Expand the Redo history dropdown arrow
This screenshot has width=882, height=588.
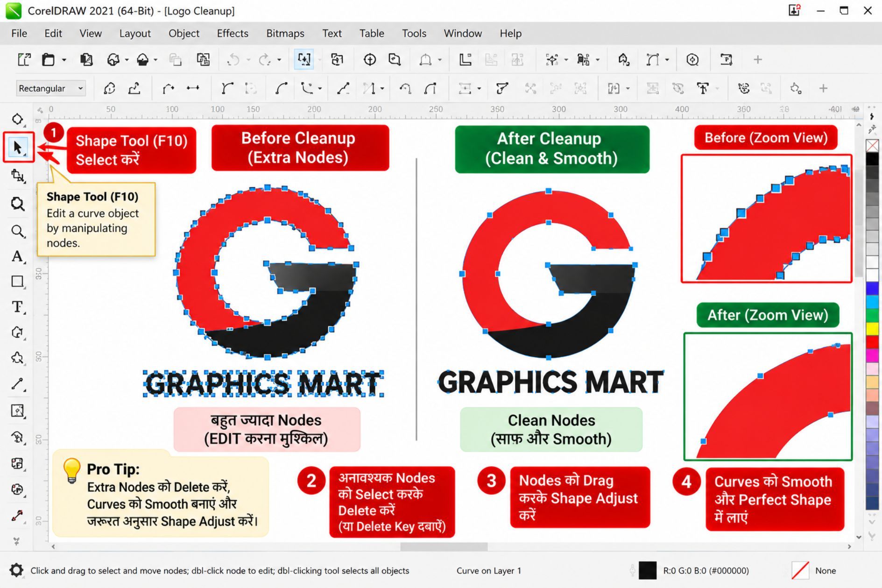tap(279, 60)
